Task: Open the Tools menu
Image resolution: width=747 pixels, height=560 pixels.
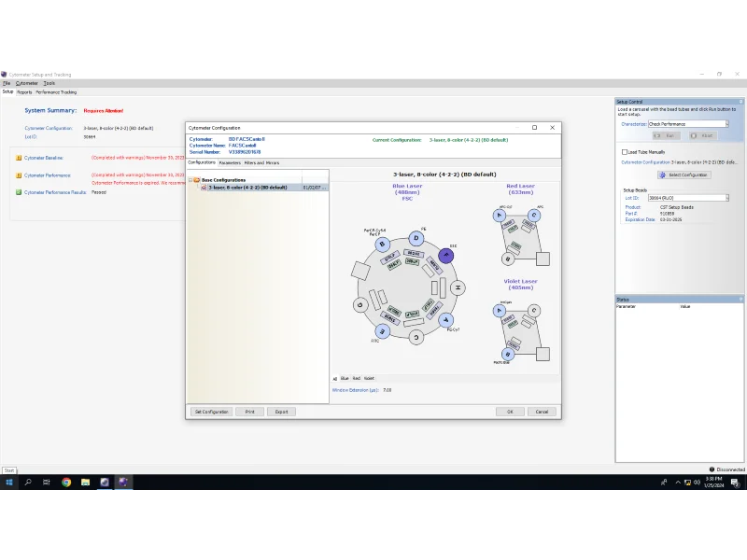Action: (49, 83)
